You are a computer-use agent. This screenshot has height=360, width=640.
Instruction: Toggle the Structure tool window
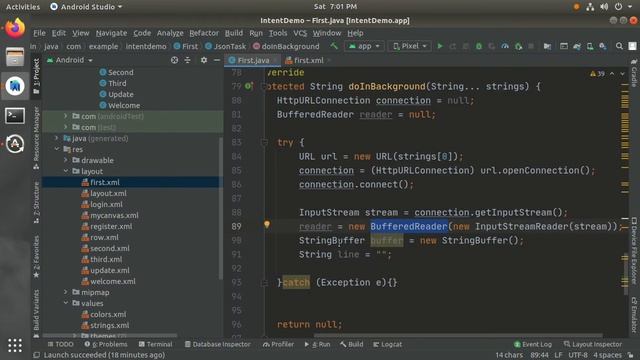coord(36,202)
